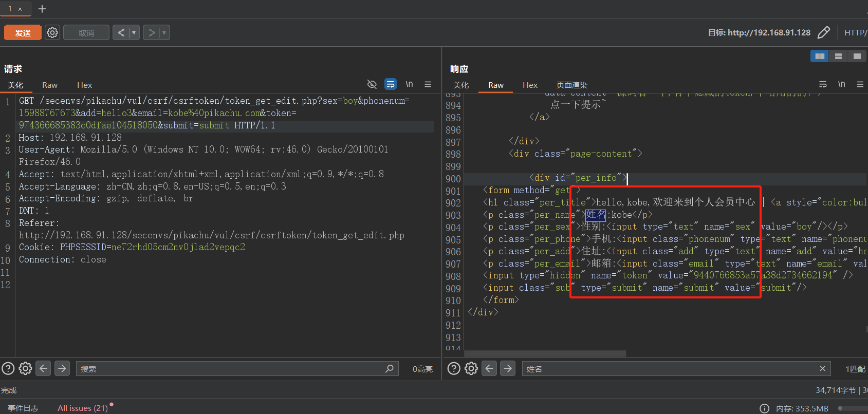Toggle hidden characters eye icon in request
The height and width of the screenshot is (414, 868).
point(372,84)
